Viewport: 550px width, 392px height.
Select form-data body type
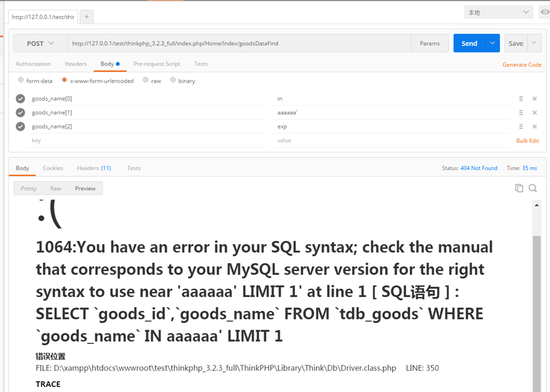[21, 80]
